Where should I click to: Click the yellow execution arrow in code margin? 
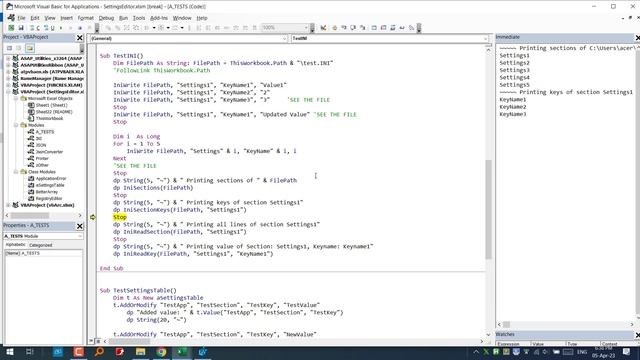tap(93, 217)
